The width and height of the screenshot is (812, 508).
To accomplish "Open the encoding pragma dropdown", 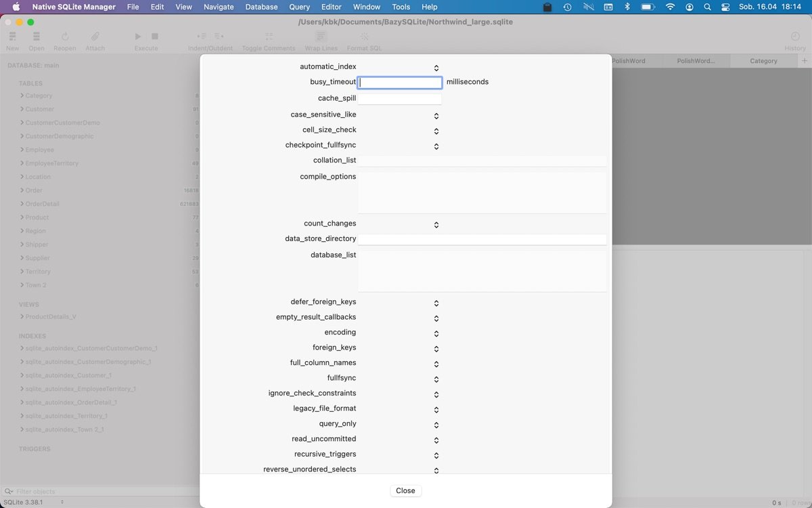I will [x=436, y=334].
